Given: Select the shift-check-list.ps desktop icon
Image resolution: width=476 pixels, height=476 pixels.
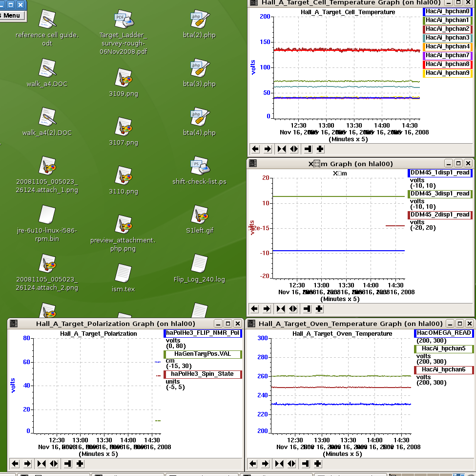Looking at the screenshot, I should [x=200, y=165].
